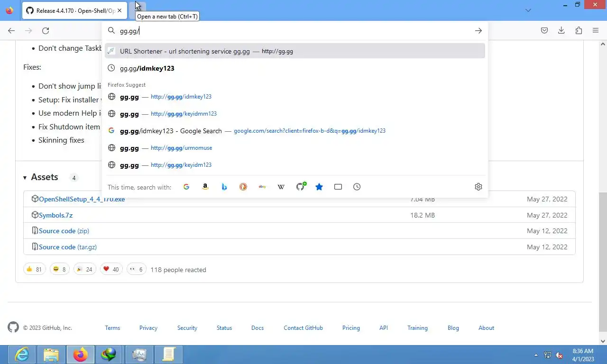The image size is (607, 364).
Task: Open the Contact GitHub footer link
Action: tap(303, 328)
